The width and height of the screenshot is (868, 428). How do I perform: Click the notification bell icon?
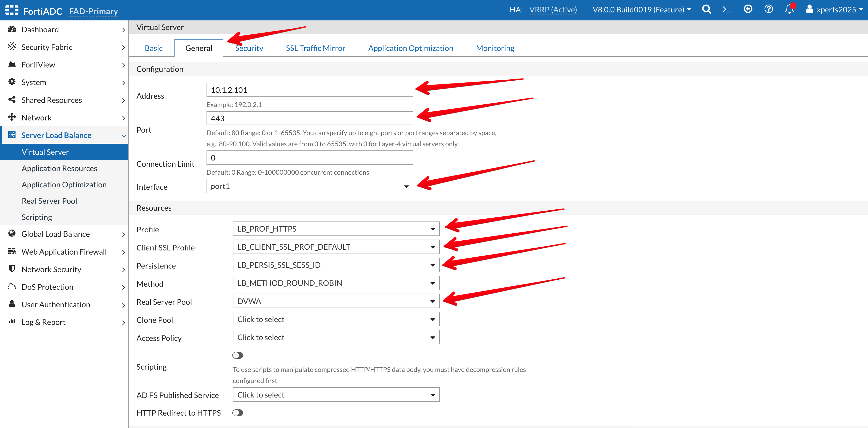(x=789, y=10)
